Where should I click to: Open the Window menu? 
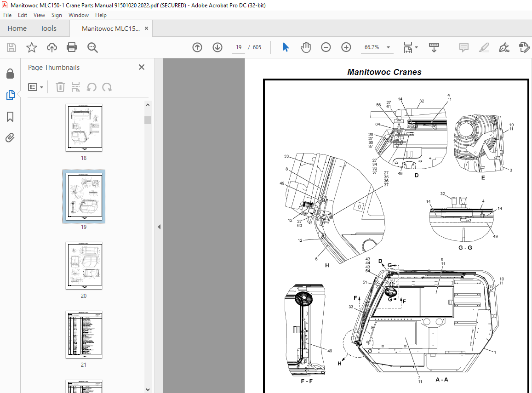tap(78, 15)
